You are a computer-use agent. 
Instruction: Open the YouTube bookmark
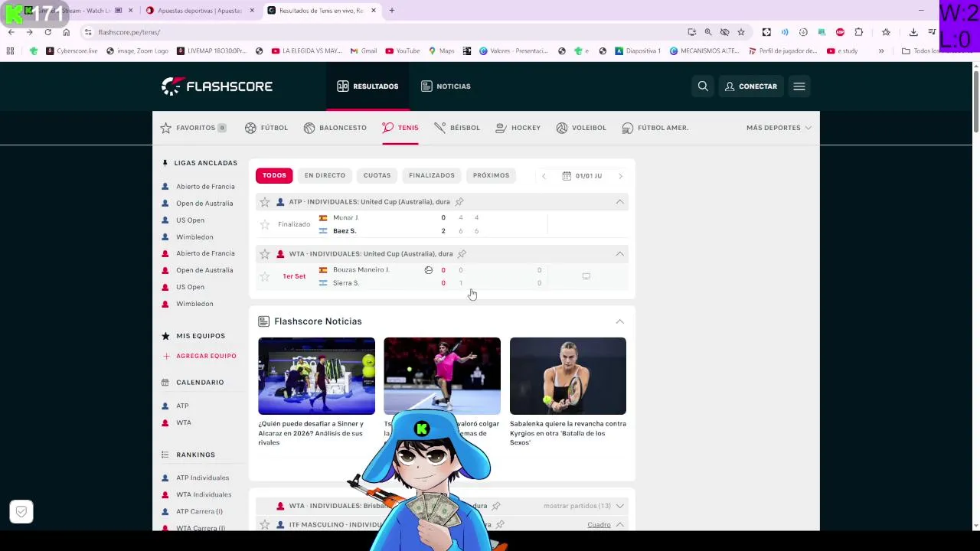(x=403, y=51)
